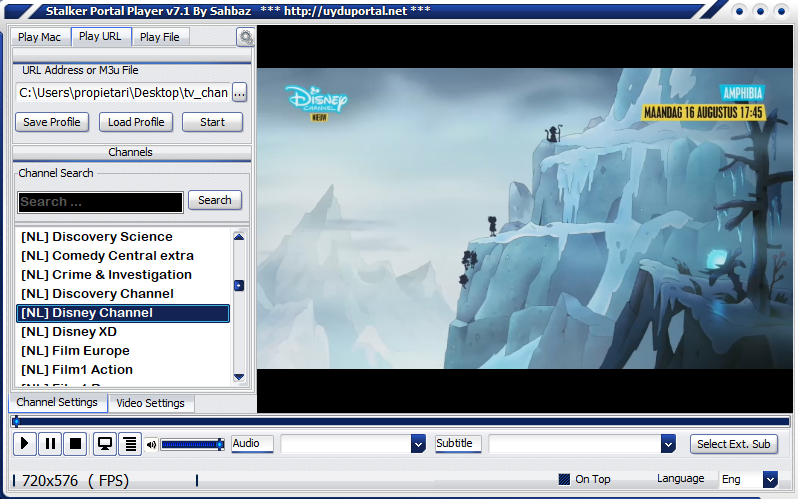Click the first title bar round button
Image resolution: width=798 pixels, height=499 pixels.
(739, 11)
